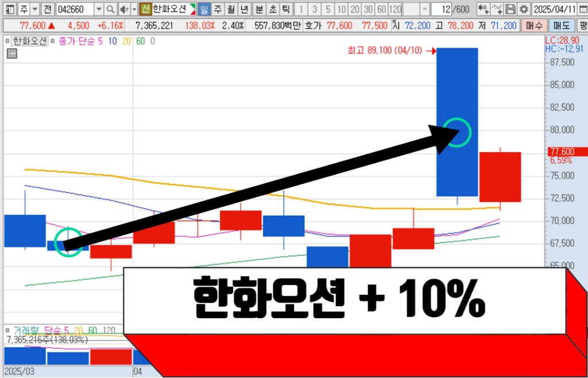This screenshot has height=378, width=588.
Task: Click the 최고 89,100 (04/10) high label
Action: click(385, 51)
